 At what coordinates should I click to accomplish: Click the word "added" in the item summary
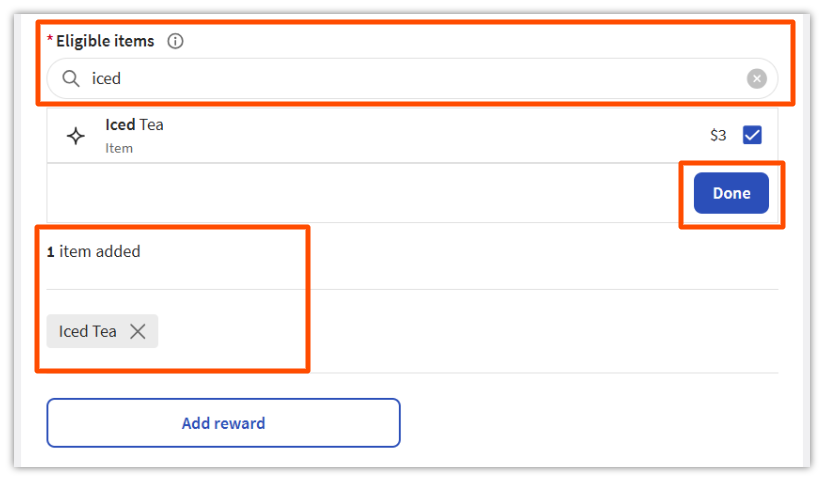click(117, 251)
